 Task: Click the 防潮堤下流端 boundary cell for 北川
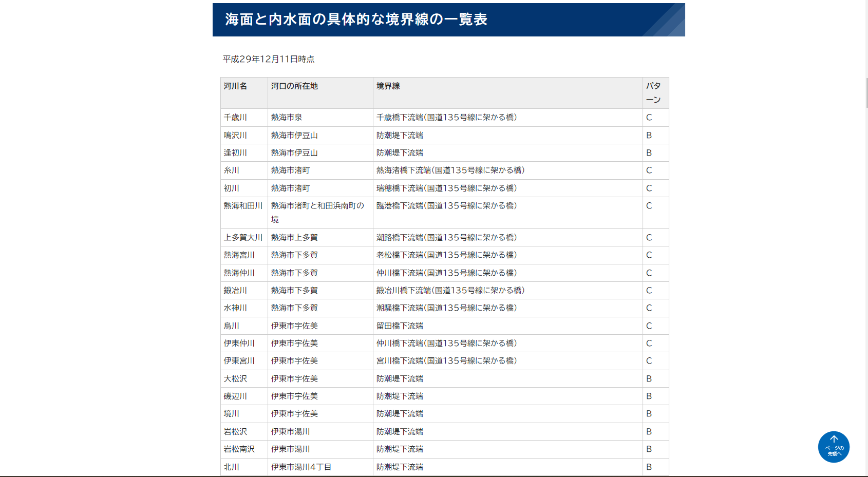pyautogui.click(x=399, y=467)
